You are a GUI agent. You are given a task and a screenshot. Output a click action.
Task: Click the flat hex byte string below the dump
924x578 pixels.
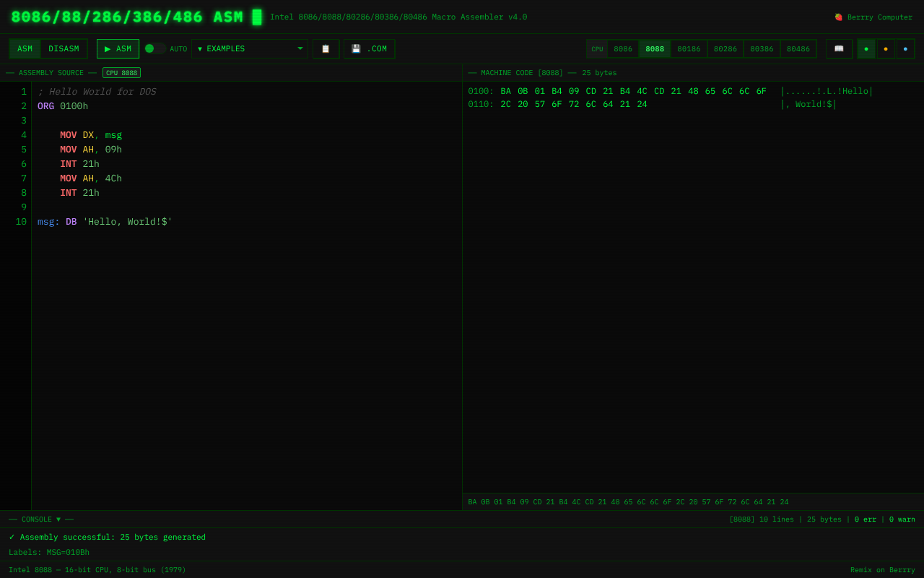click(628, 502)
